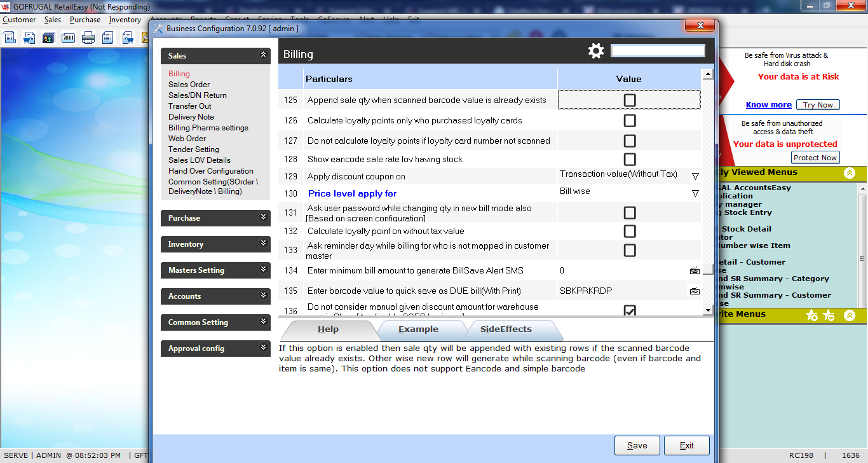Click the DUE bill barcode value SBKPRKRDP
The image size is (868, 463).
tap(586, 291)
